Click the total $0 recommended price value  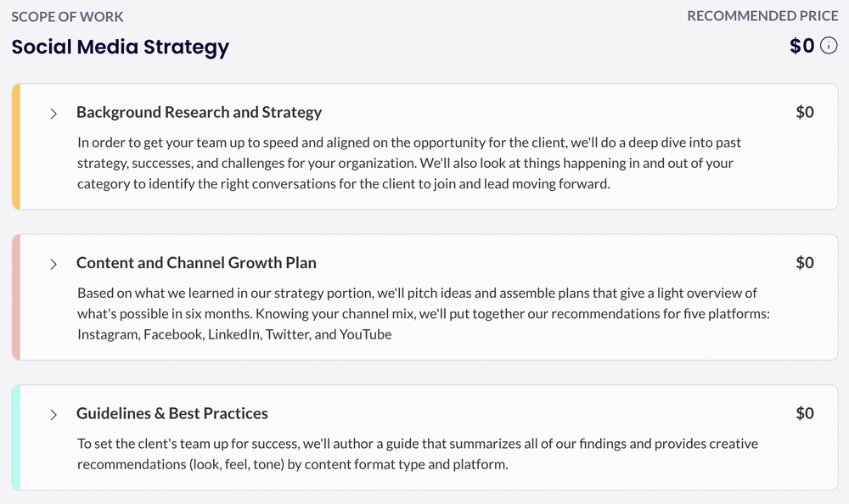802,46
